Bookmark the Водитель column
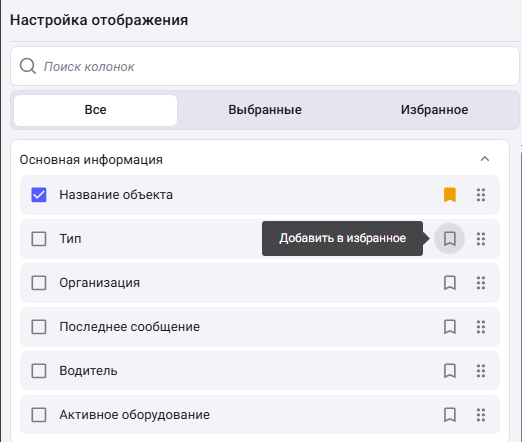Screen dimensions: 522x442 tap(450, 371)
